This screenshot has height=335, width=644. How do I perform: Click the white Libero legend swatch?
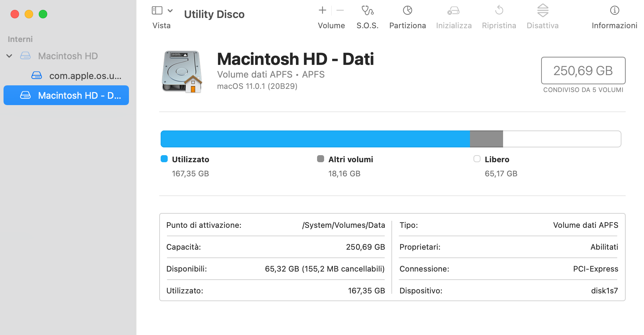point(477,159)
